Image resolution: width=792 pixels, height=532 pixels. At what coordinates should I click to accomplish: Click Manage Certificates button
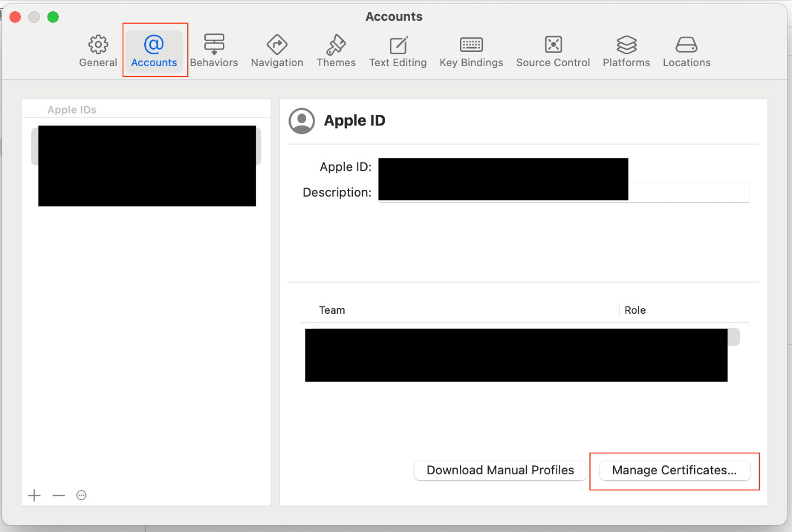coord(674,470)
